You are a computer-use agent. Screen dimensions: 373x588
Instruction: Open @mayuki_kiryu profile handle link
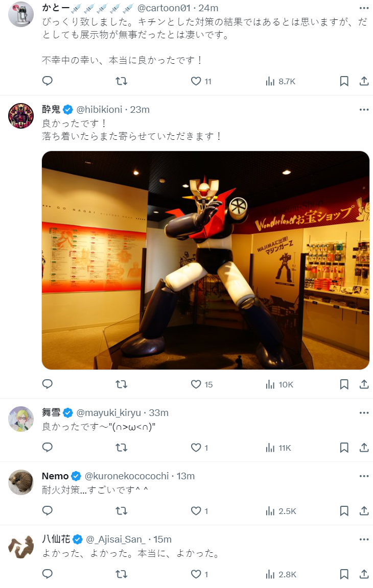108,412
